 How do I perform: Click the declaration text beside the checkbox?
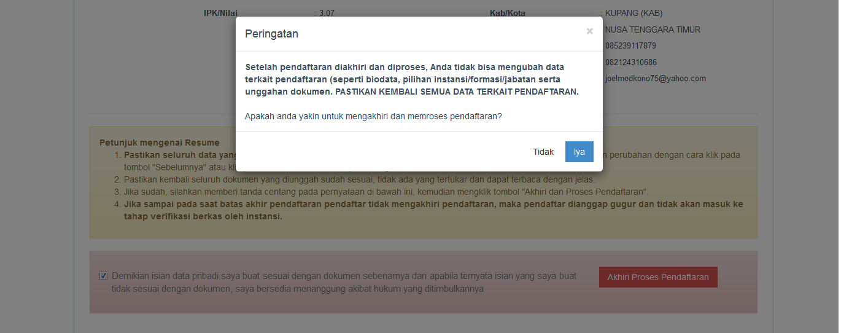click(x=344, y=282)
